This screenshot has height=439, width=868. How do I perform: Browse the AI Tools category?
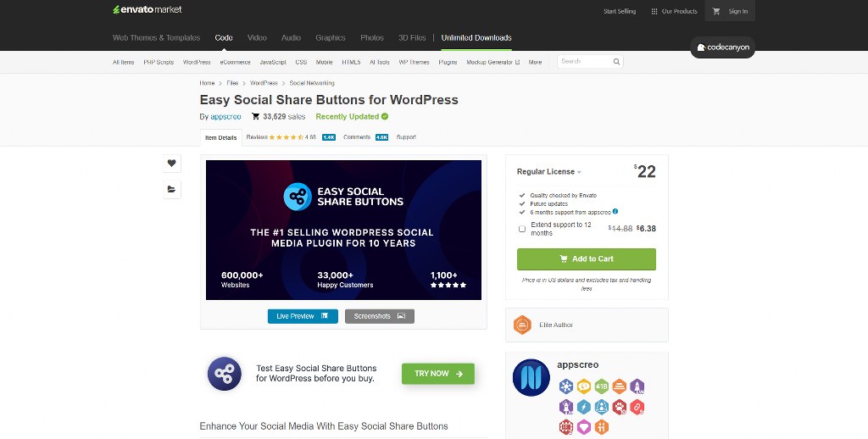[380, 62]
